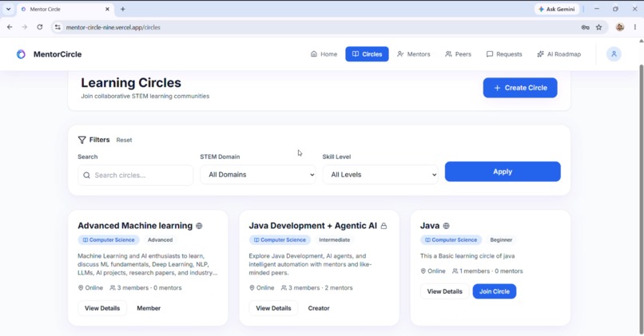Go to the Home nav item
Viewport: 644px width, 336px height.
(x=324, y=54)
